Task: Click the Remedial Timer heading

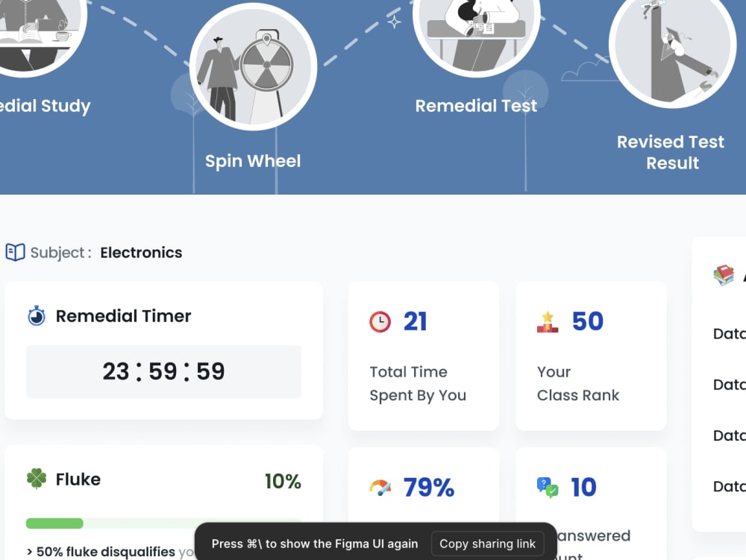Action: coord(123,316)
